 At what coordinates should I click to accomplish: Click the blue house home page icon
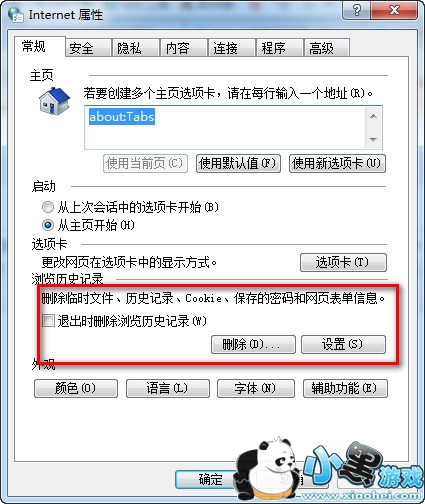click(55, 101)
